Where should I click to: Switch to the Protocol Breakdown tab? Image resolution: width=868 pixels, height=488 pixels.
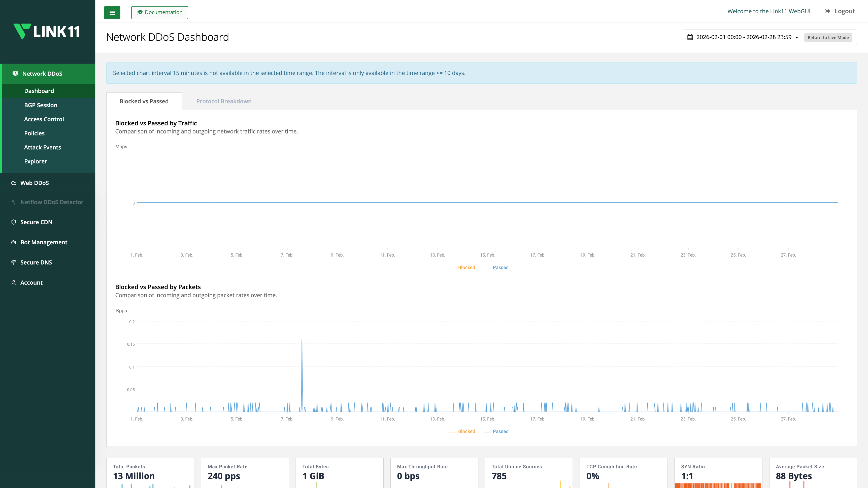[x=224, y=101]
